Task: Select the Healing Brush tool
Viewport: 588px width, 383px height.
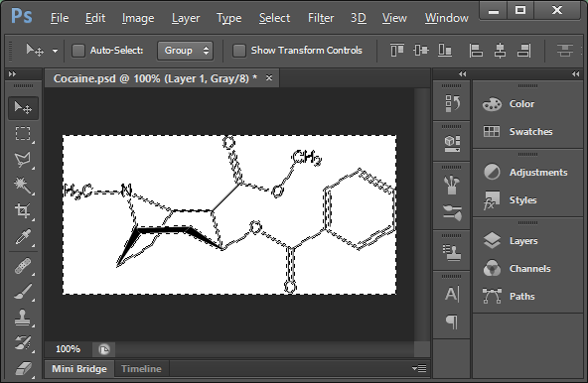Action: [23, 267]
